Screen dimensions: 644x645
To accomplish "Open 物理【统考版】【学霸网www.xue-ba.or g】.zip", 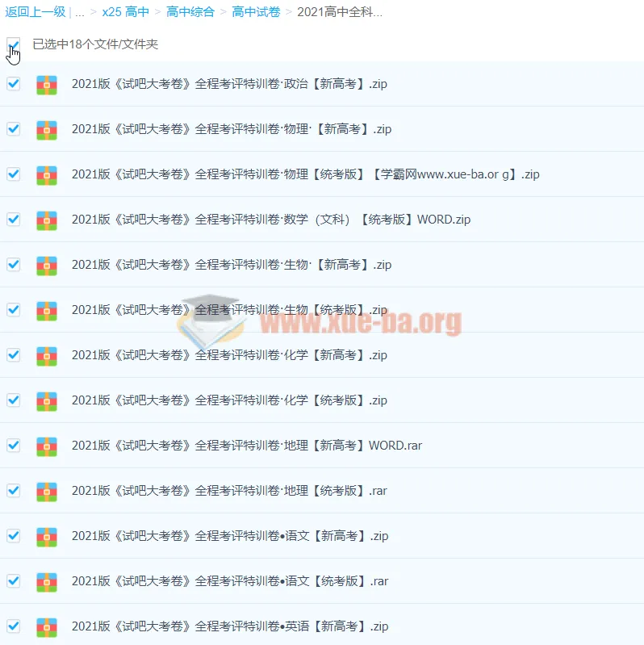I will pos(306,174).
